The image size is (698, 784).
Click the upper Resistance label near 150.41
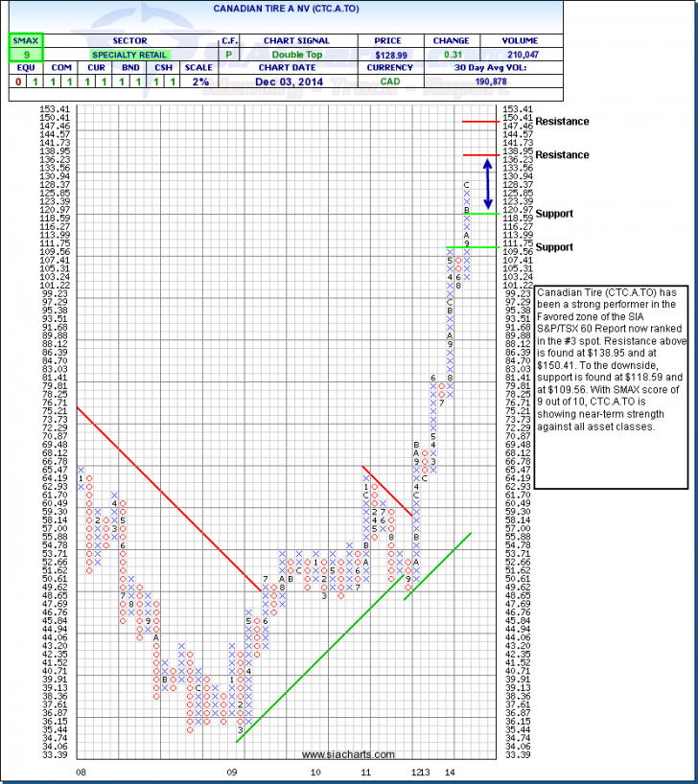click(562, 122)
